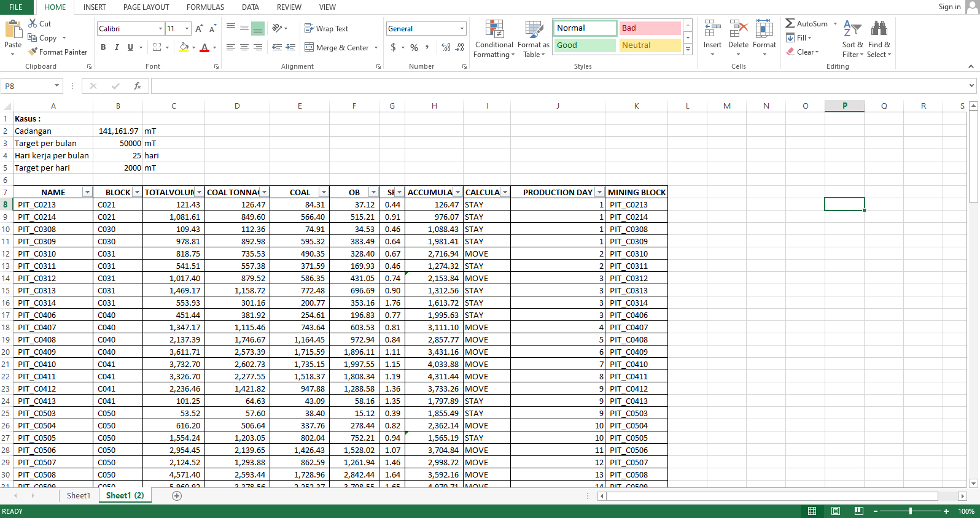Click the AutoSum button
Screen dimensions: 980x518
coord(806,23)
